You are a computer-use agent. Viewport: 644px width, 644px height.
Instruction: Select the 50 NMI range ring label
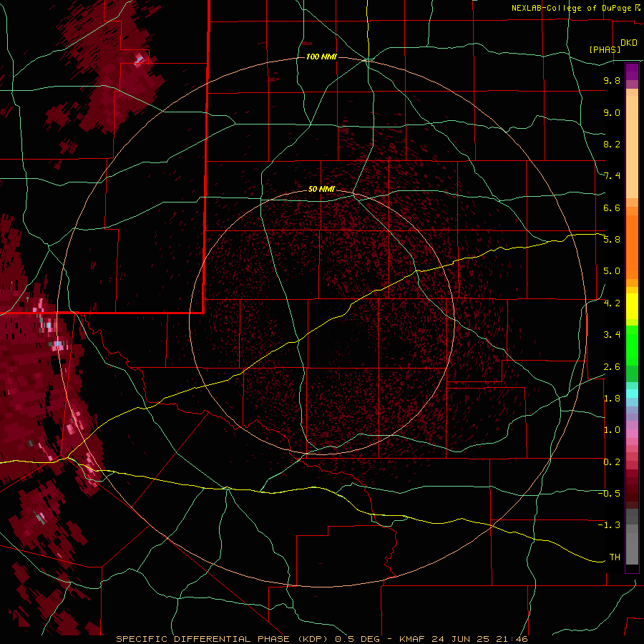coord(321,189)
